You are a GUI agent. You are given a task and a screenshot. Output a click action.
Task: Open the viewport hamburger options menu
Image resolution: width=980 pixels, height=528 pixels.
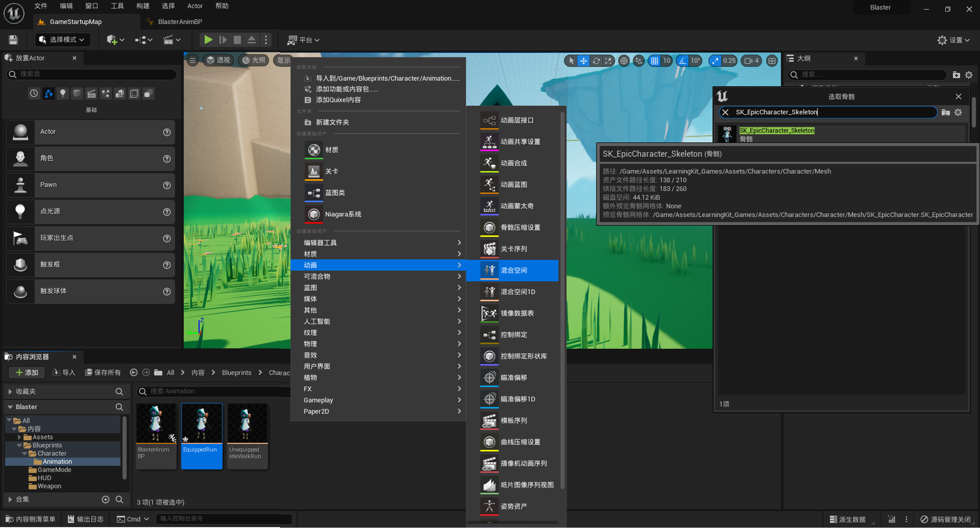(x=192, y=60)
